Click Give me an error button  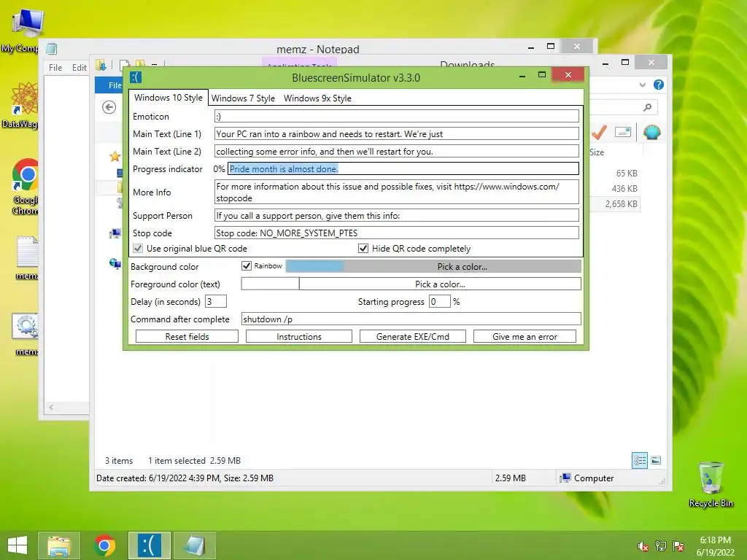point(525,337)
